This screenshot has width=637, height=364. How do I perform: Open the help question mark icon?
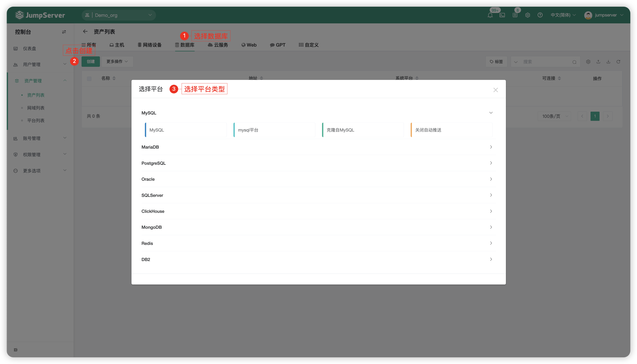pos(540,15)
